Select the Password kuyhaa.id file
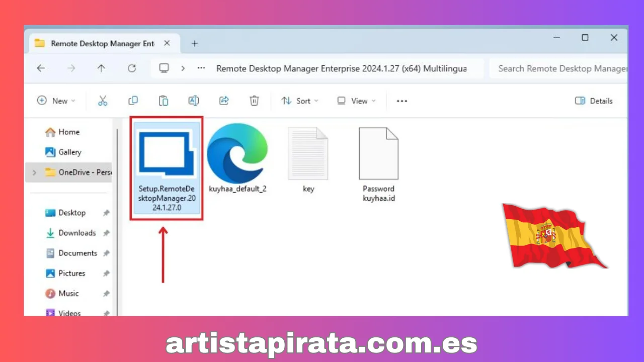The image size is (644, 362). coord(378,164)
